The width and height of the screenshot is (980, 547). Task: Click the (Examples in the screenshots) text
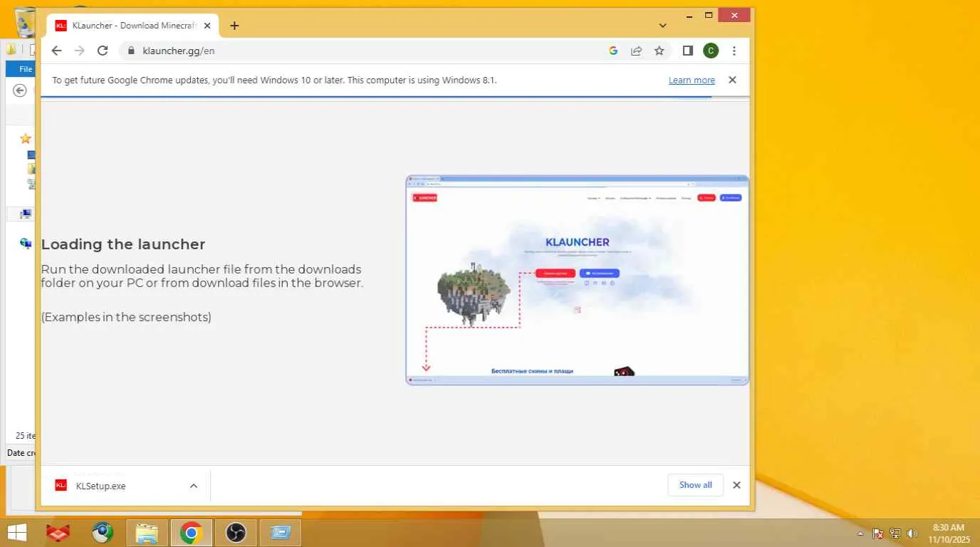point(126,317)
